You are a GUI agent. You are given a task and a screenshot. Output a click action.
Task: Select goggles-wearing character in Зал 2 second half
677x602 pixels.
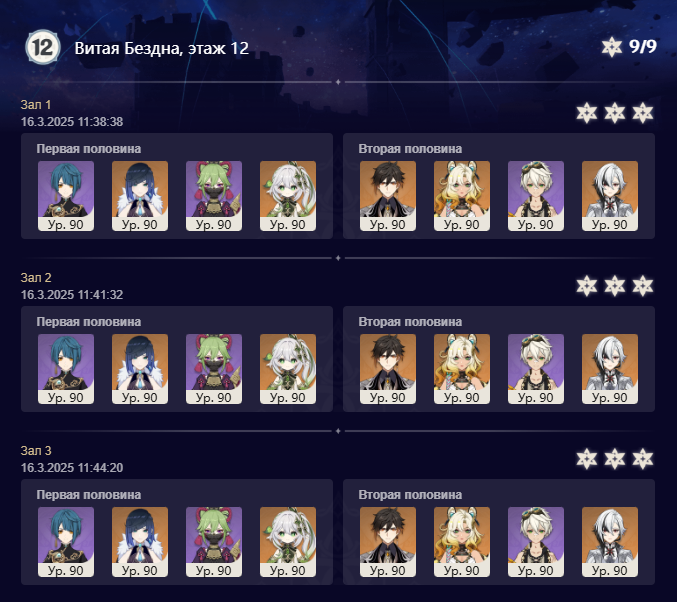point(536,369)
